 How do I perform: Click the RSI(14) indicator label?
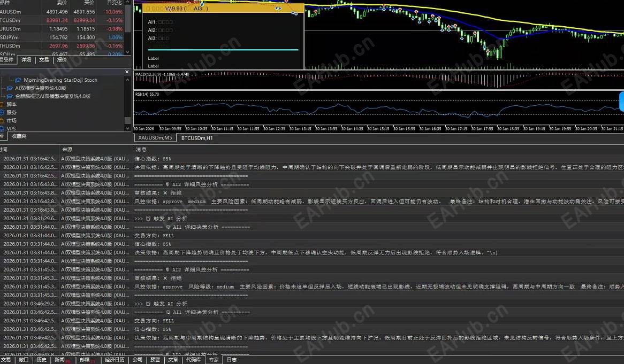(147, 94)
